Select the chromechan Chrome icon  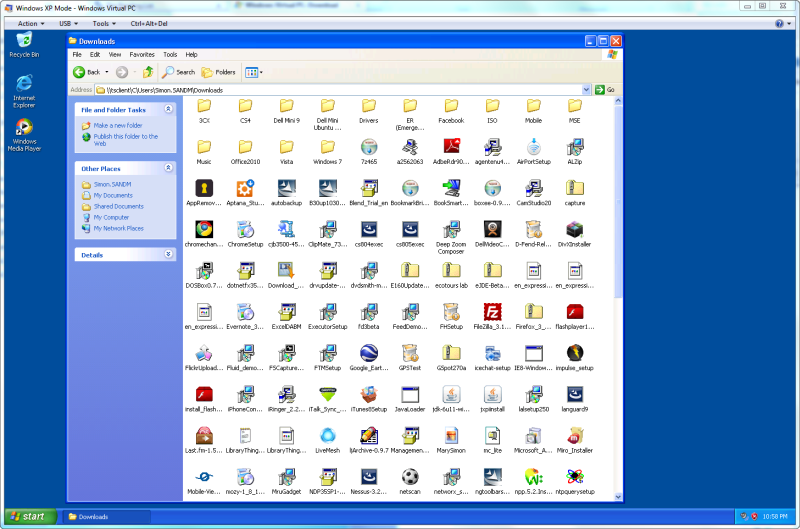click(204, 229)
